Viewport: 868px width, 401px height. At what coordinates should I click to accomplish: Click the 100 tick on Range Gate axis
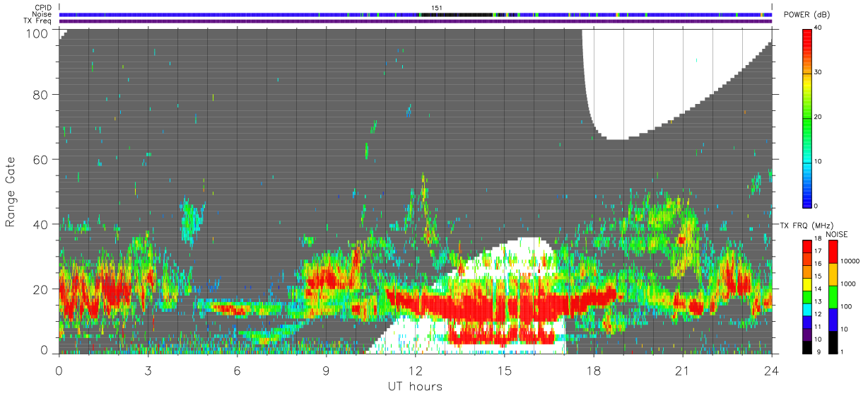(x=38, y=33)
